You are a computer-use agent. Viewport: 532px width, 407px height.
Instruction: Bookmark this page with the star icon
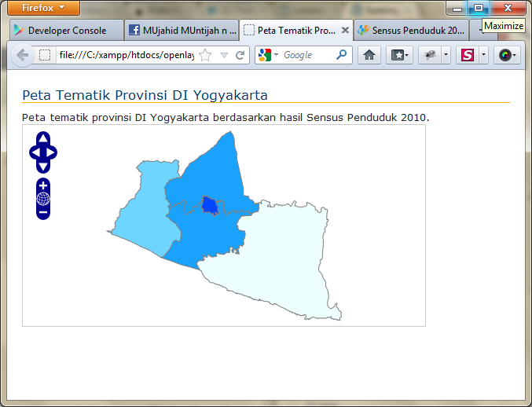[205, 55]
